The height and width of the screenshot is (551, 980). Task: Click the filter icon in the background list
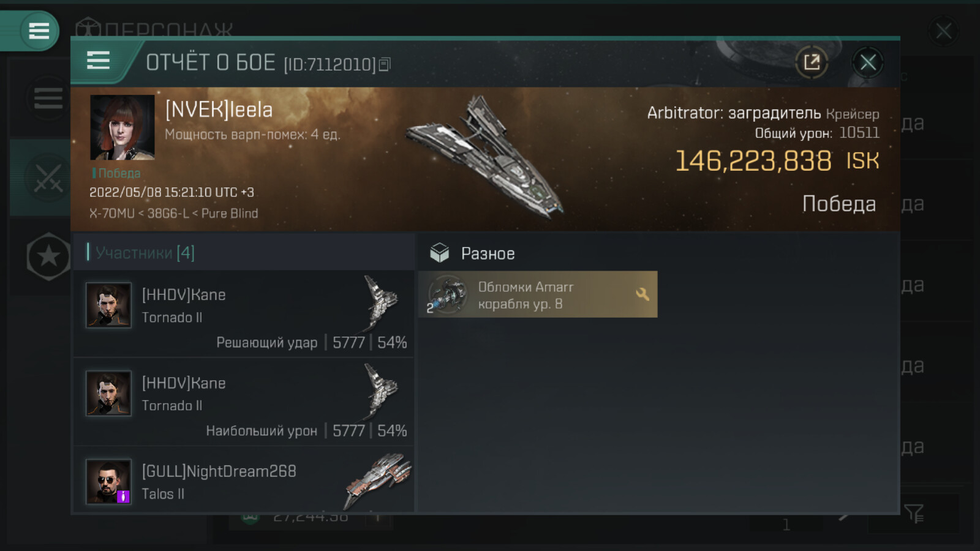click(914, 513)
